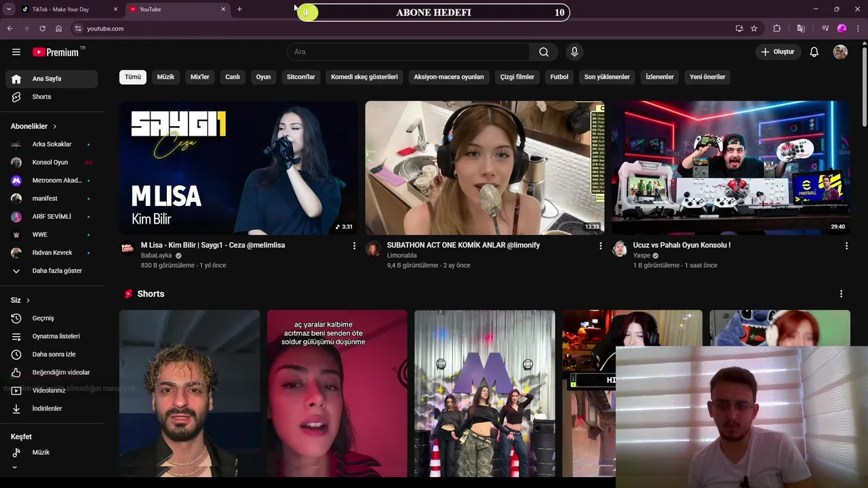Image resolution: width=868 pixels, height=488 pixels.
Task: Open browser extensions puzzle icon
Action: [x=777, y=28]
